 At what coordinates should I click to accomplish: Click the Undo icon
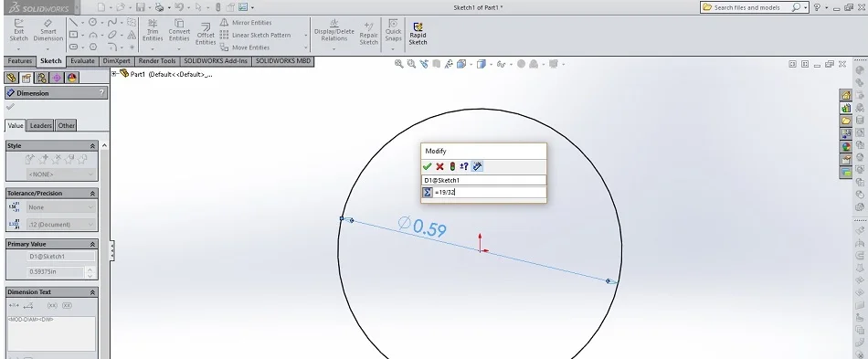pos(178,7)
